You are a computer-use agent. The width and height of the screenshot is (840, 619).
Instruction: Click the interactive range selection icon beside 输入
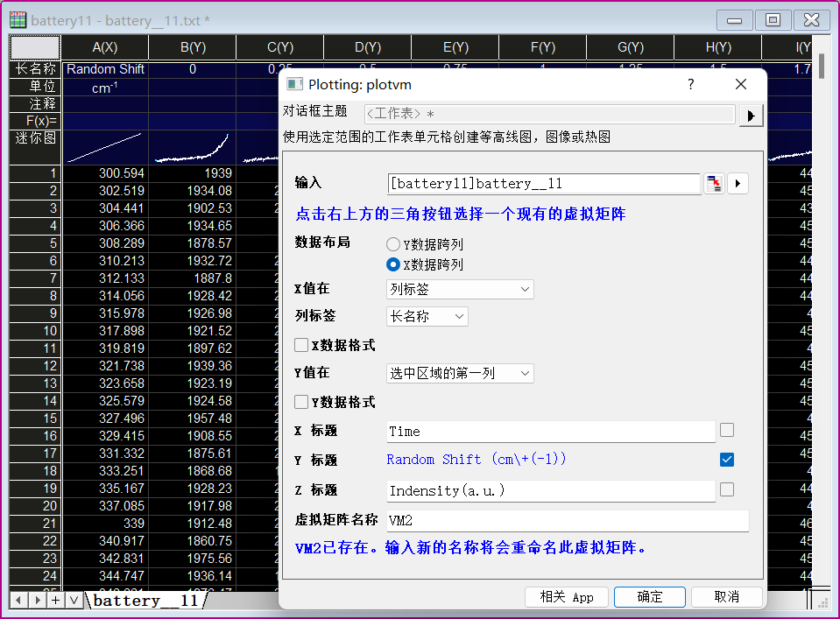tap(714, 183)
